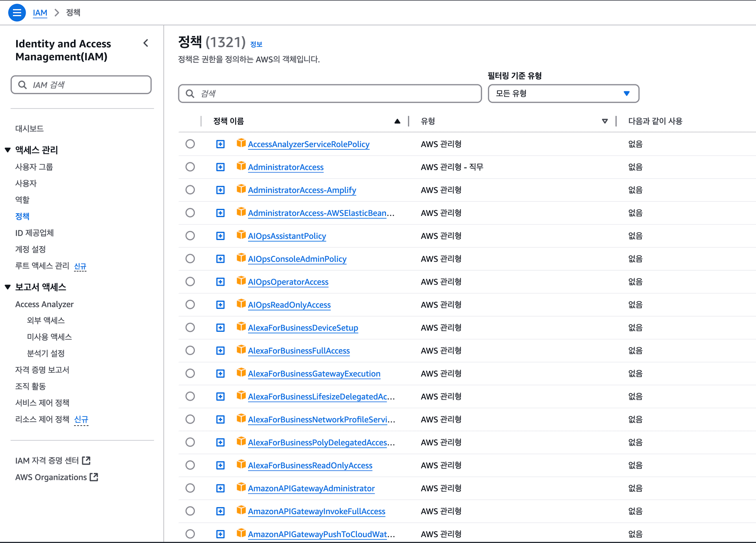This screenshot has height=543, width=756.
Task: Expand details for AIOpsConsoleAdminPolicy row
Action: tap(220, 259)
